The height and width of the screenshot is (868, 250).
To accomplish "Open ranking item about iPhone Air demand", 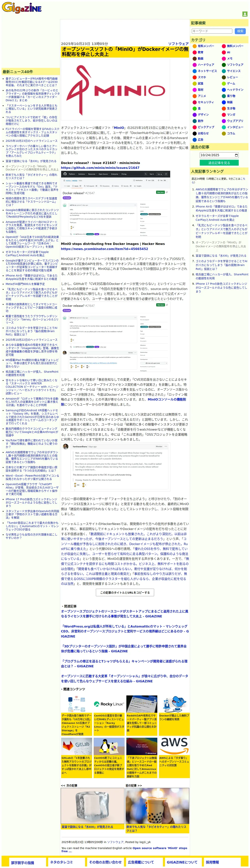I will tap(221, 209).
